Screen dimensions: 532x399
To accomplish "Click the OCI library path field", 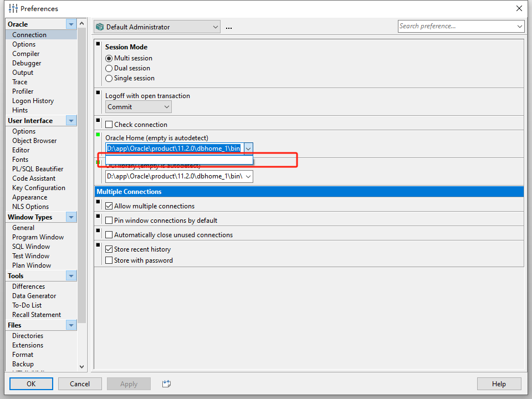I will [175, 176].
